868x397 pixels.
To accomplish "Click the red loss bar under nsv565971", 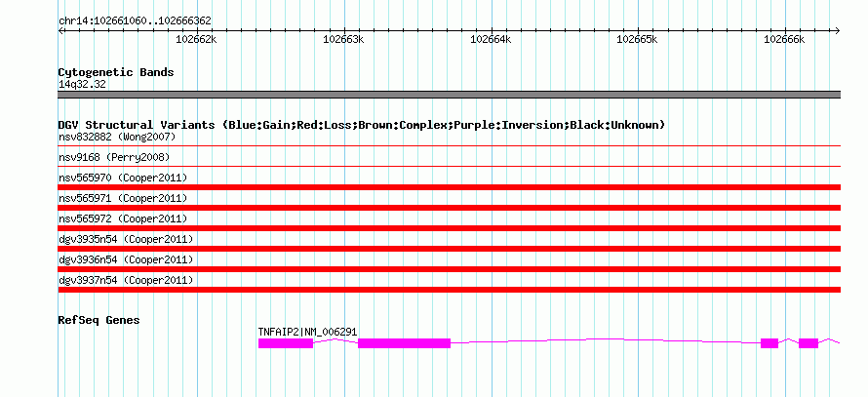I will click(x=449, y=208).
